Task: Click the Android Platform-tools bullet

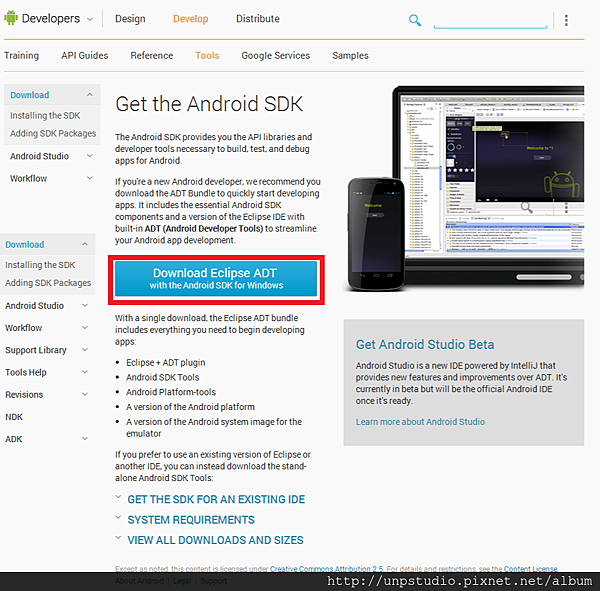Action: pos(171,392)
